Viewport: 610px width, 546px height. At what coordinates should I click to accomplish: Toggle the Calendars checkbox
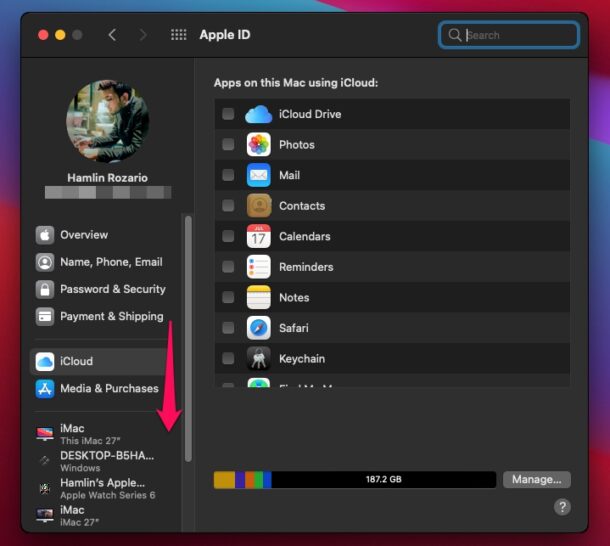click(228, 236)
